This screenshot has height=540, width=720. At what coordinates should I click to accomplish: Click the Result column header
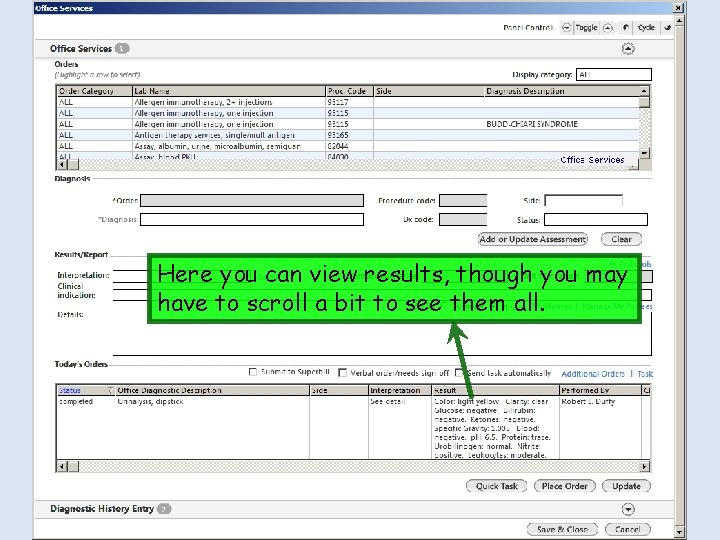tap(495, 390)
